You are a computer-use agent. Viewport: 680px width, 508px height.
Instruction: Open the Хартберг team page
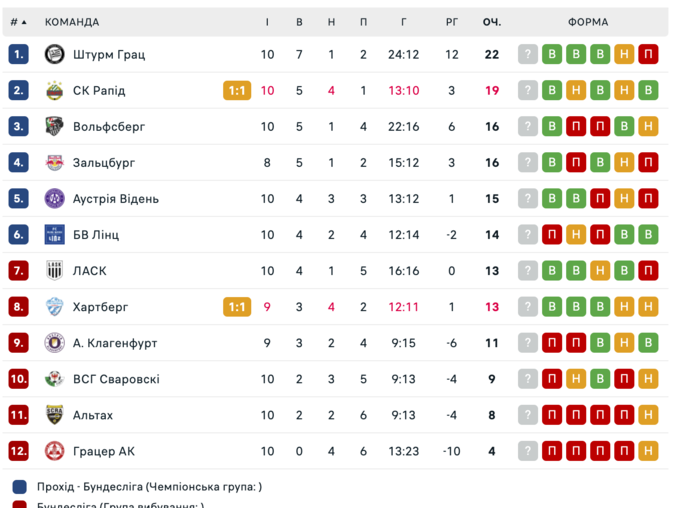tap(101, 307)
